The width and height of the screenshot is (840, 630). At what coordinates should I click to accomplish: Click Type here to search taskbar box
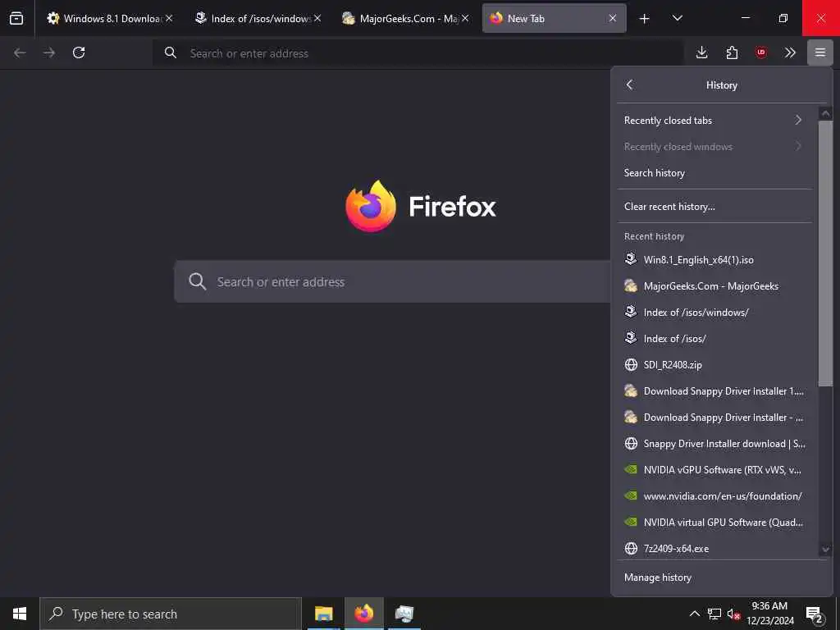(171, 614)
